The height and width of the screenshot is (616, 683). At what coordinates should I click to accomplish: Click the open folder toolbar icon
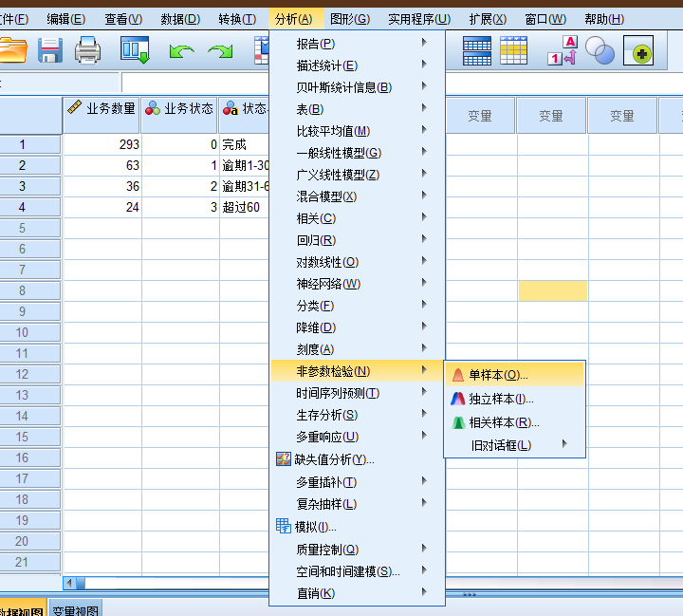click(x=13, y=50)
